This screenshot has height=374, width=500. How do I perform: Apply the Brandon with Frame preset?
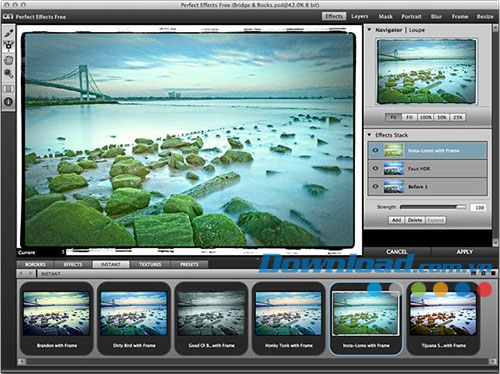tap(57, 318)
